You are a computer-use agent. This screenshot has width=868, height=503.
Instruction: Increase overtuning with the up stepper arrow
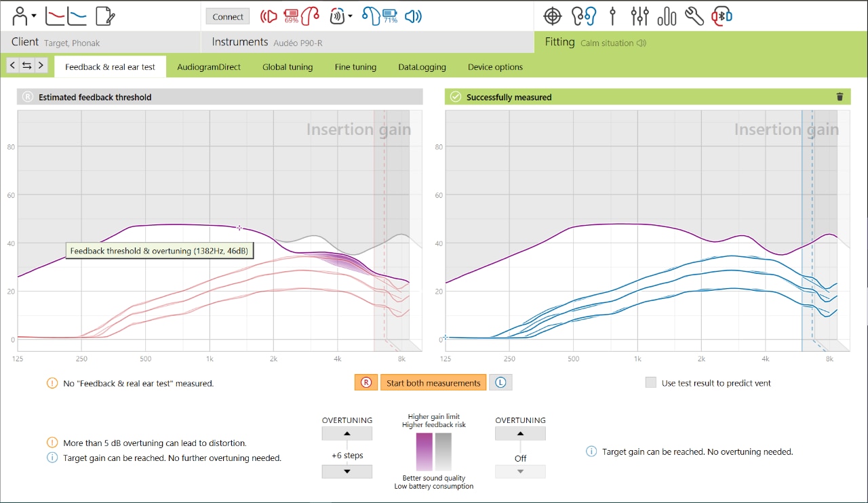[x=347, y=432]
